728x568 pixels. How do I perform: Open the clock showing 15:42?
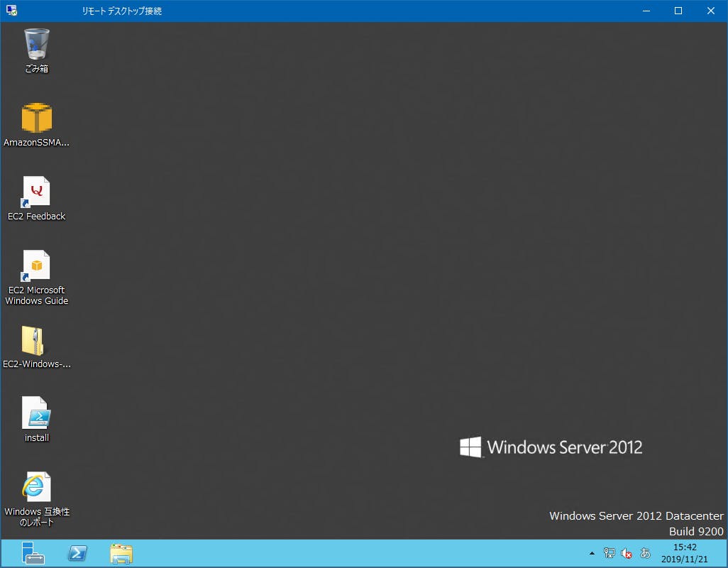685,553
